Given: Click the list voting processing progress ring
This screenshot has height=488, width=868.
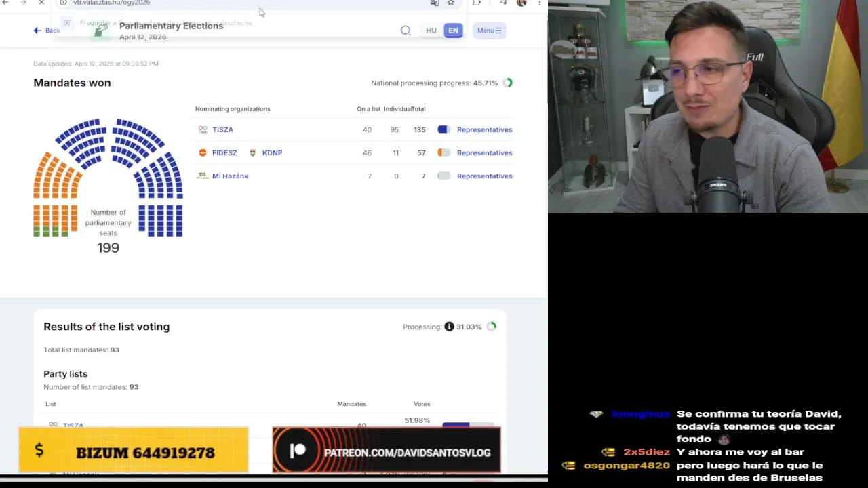Looking at the screenshot, I should point(492,327).
